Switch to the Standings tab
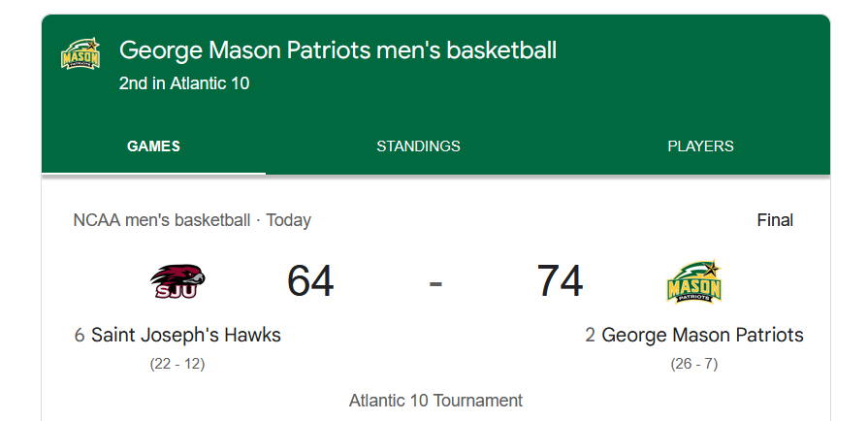 tap(418, 146)
